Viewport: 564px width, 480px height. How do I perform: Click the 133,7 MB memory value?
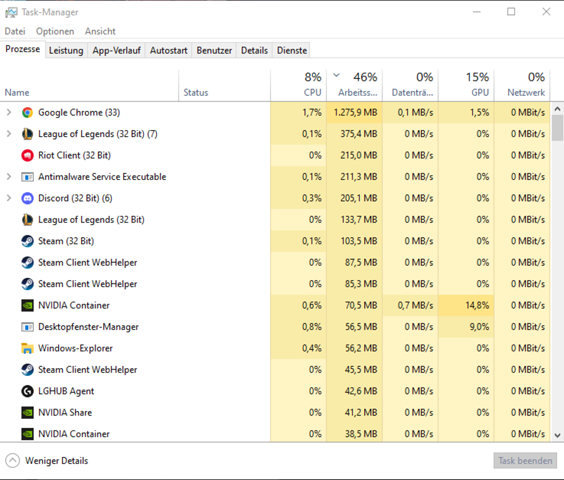click(359, 219)
